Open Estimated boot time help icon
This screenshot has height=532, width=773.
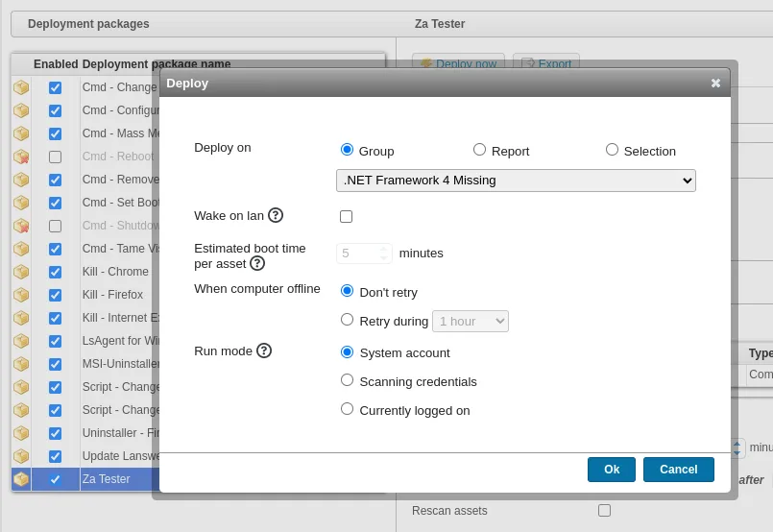click(x=257, y=264)
